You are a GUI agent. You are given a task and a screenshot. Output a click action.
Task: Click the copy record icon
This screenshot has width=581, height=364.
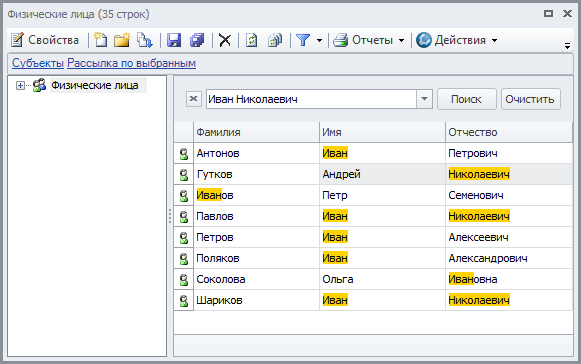pos(145,40)
